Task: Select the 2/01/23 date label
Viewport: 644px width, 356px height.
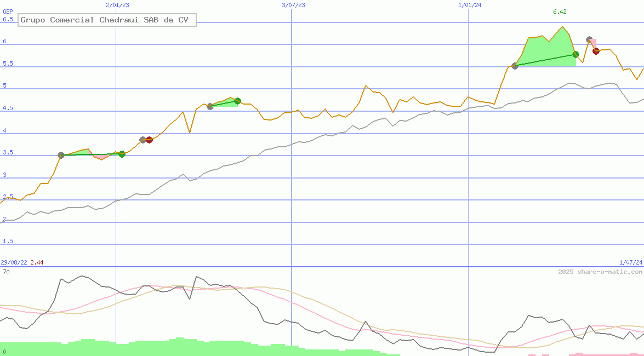Action: click(117, 5)
